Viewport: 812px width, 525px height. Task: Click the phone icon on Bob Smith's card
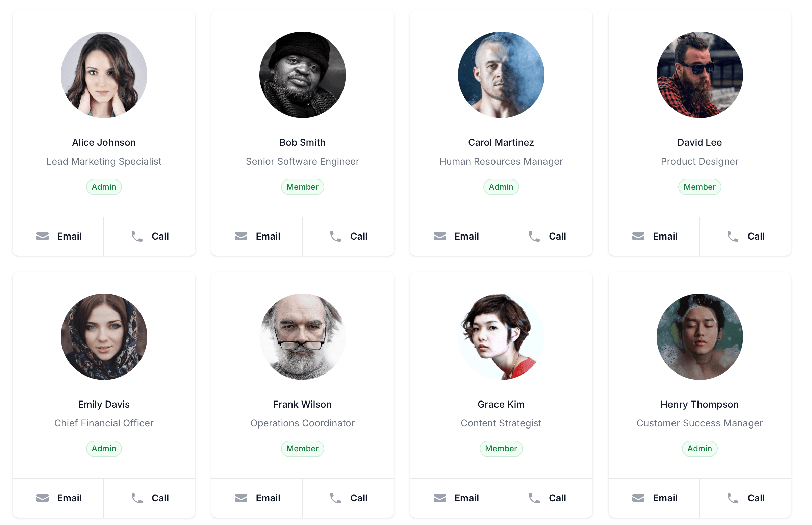point(336,236)
